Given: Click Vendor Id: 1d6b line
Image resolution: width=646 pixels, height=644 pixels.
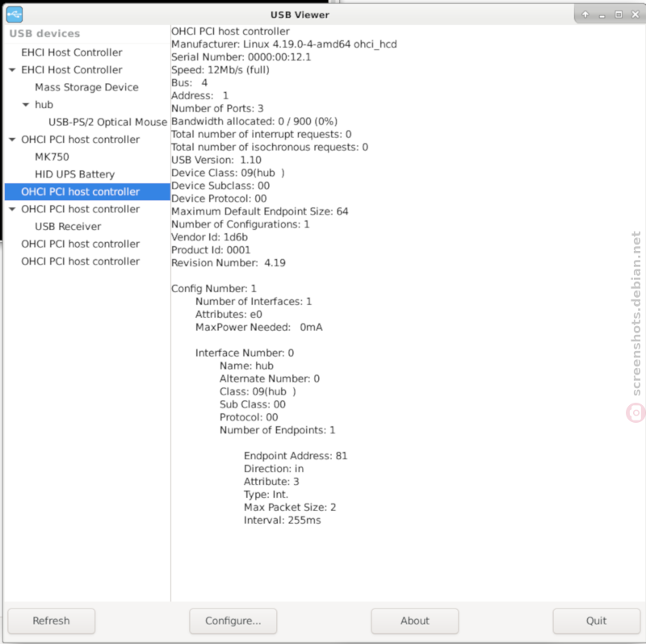Looking at the screenshot, I should 209,237.
